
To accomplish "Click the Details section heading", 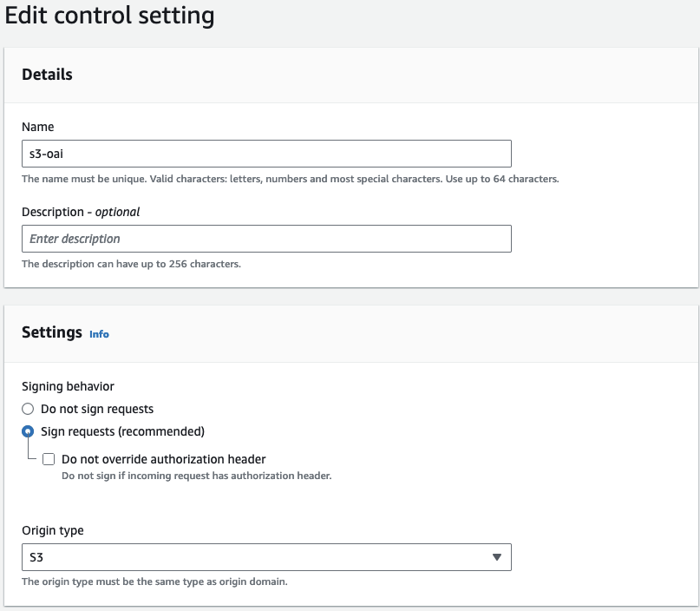I will 47,75.
